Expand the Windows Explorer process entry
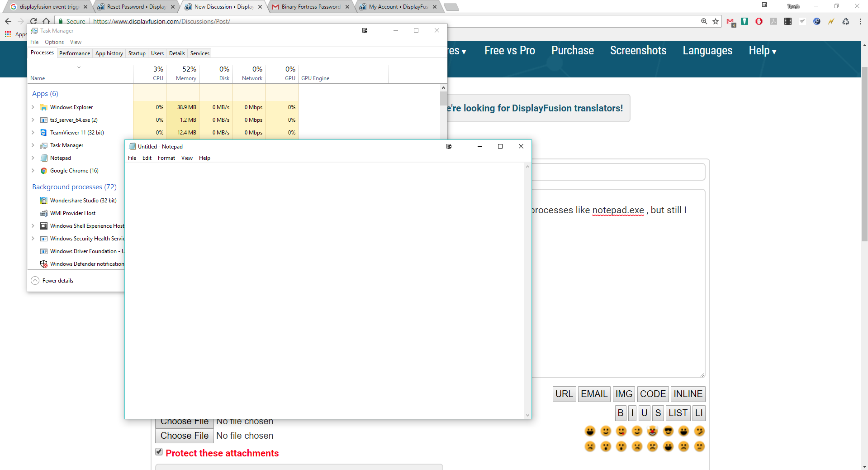The height and width of the screenshot is (470, 868). tap(33, 107)
